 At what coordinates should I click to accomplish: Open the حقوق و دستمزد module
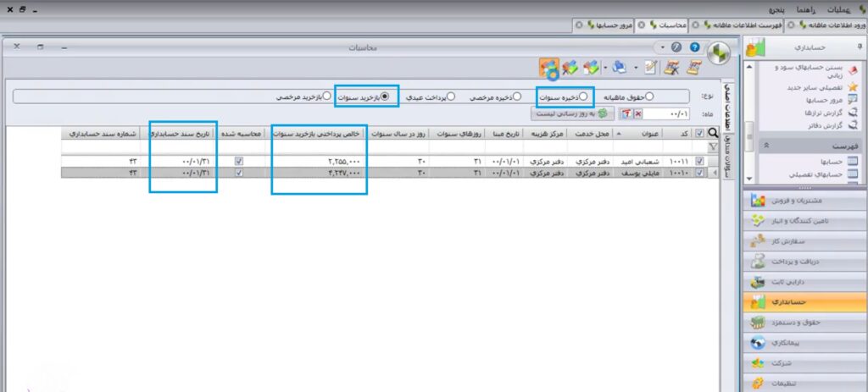(805, 323)
